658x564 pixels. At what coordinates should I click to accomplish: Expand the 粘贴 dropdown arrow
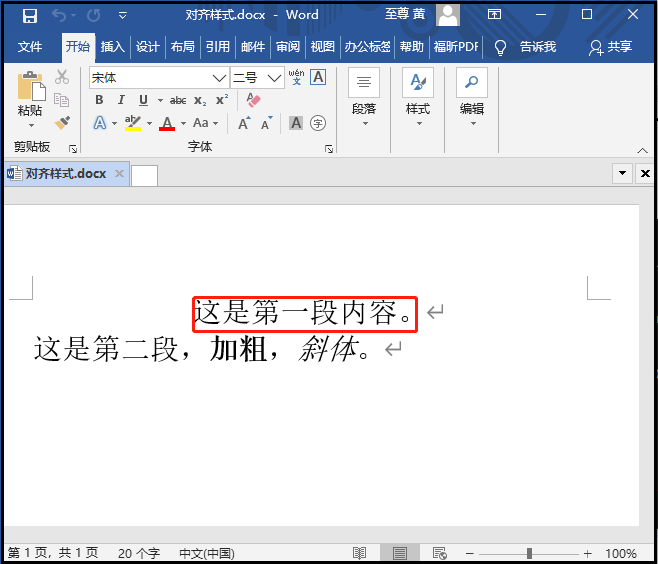31,125
